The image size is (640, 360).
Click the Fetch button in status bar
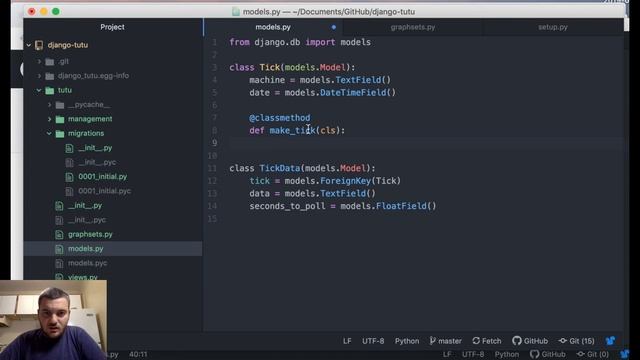tap(487, 341)
